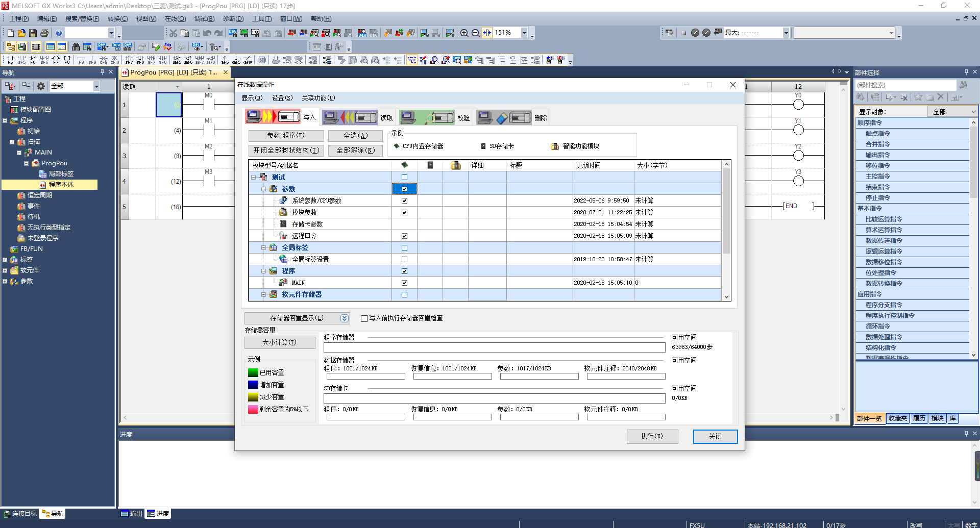Collapse the 软元件存储器 tree node

[x=264, y=294]
